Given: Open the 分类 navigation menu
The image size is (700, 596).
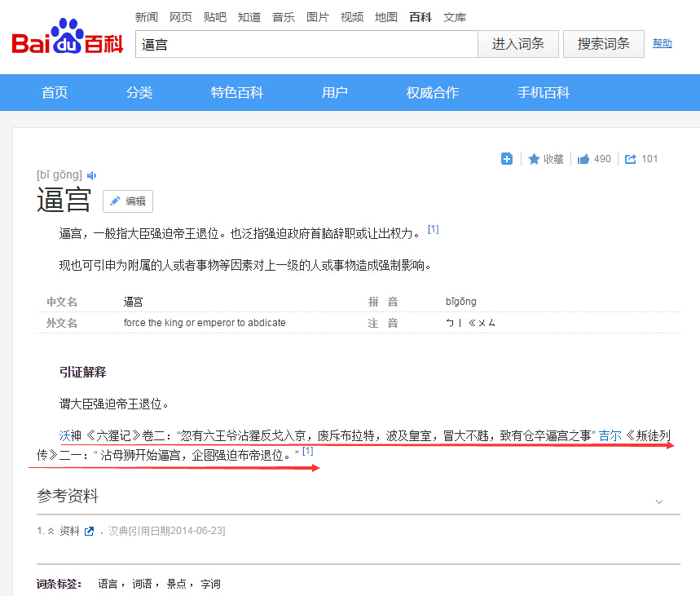Looking at the screenshot, I should point(139,93).
